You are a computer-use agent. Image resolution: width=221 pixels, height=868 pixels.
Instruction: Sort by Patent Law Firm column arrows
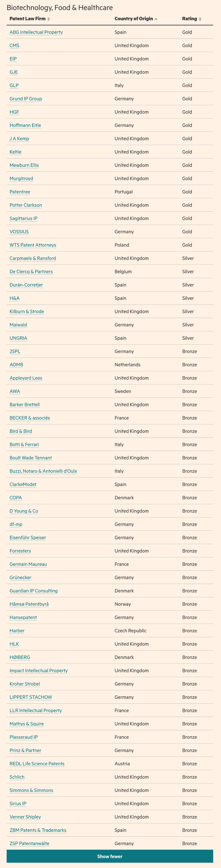(x=49, y=19)
